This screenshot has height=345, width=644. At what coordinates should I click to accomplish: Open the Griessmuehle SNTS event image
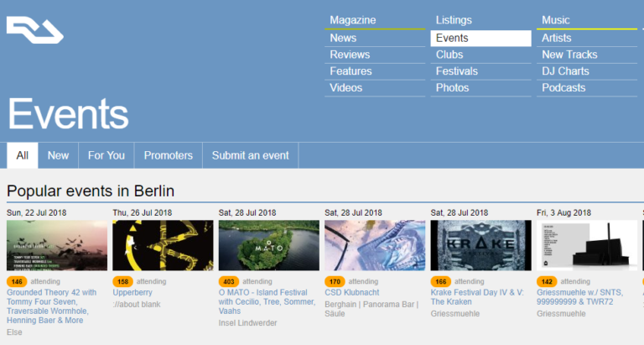point(587,245)
